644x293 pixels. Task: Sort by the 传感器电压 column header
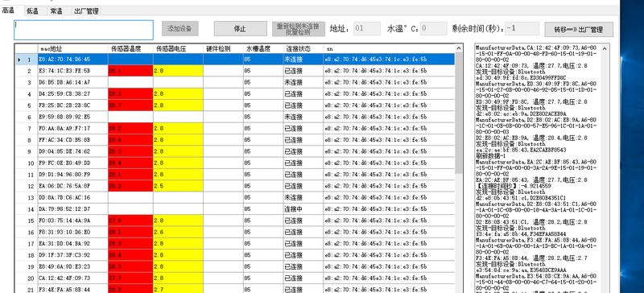(x=178, y=48)
